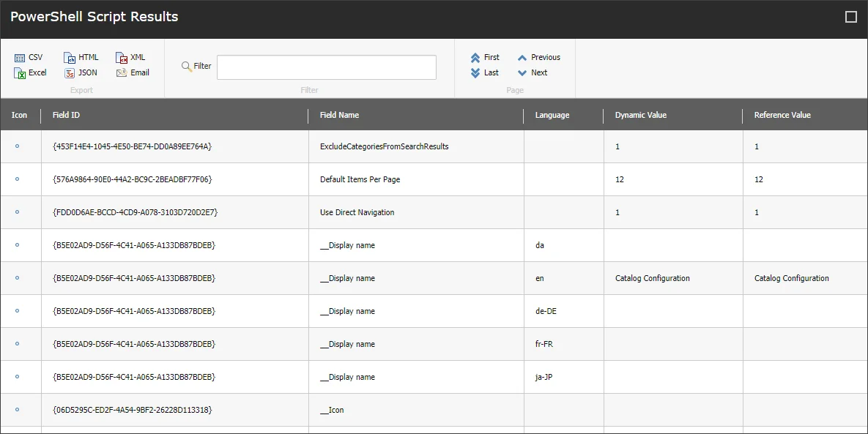Click the ExcludeCategoriesFromSearchResults row icon
Screen dimensions: 868x434
coord(17,146)
